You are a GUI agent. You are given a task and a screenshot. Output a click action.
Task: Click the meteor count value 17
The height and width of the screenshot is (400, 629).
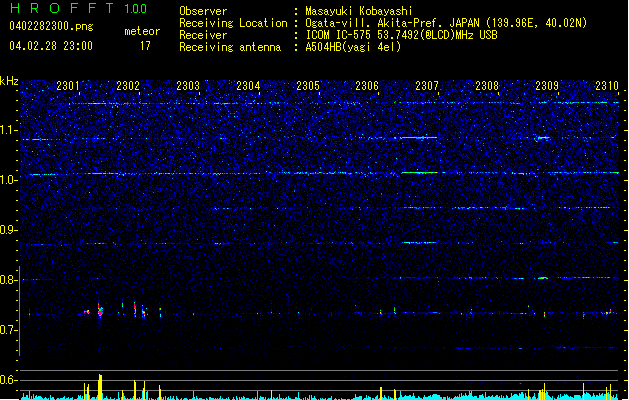pyautogui.click(x=145, y=46)
